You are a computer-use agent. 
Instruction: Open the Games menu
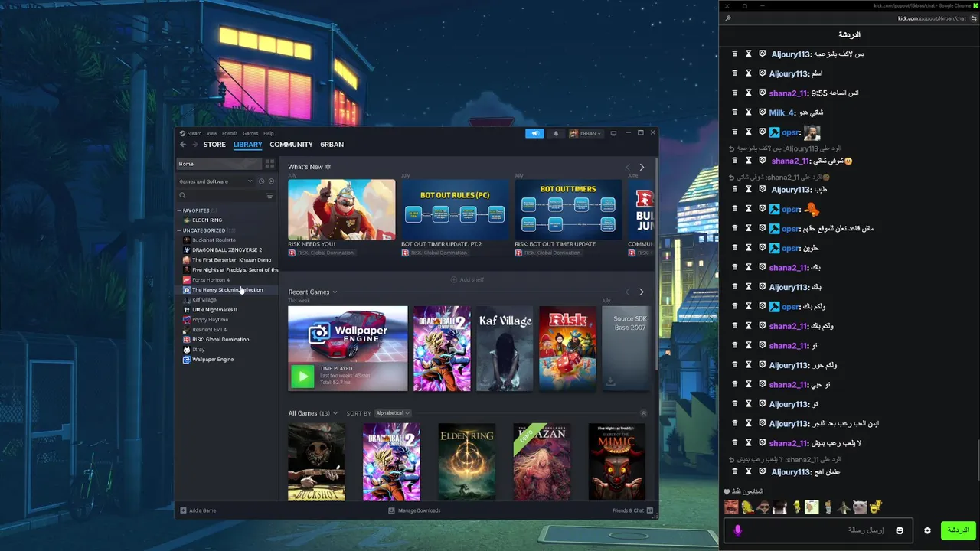250,133
